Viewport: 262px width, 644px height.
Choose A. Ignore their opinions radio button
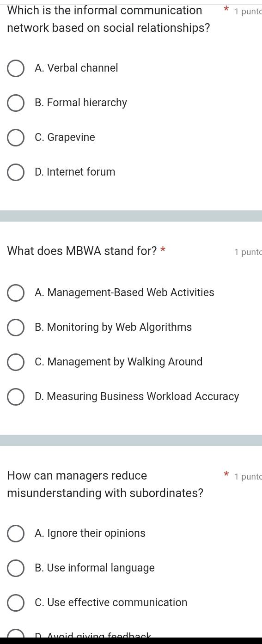16,533
